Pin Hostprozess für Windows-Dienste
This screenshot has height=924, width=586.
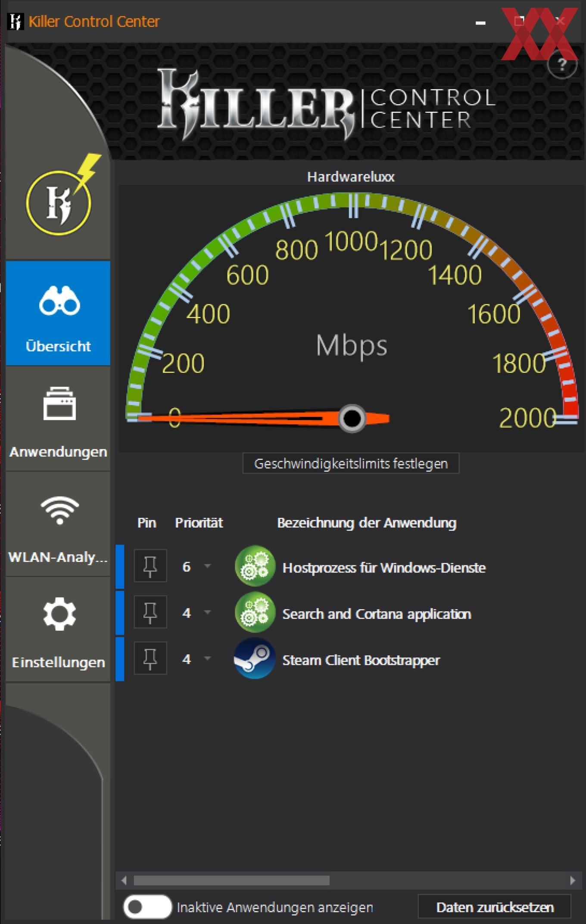(150, 566)
